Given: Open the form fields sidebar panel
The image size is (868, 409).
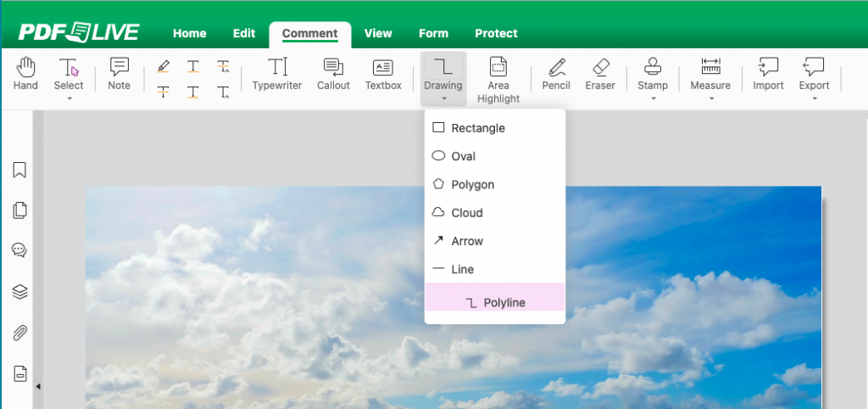Looking at the screenshot, I should 19,373.
